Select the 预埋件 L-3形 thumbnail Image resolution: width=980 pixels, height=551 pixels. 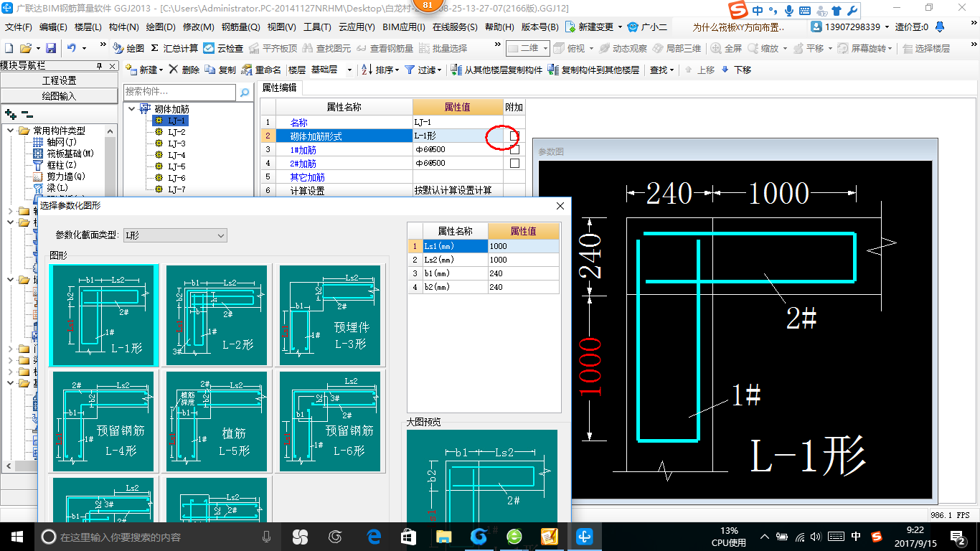[330, 315]
